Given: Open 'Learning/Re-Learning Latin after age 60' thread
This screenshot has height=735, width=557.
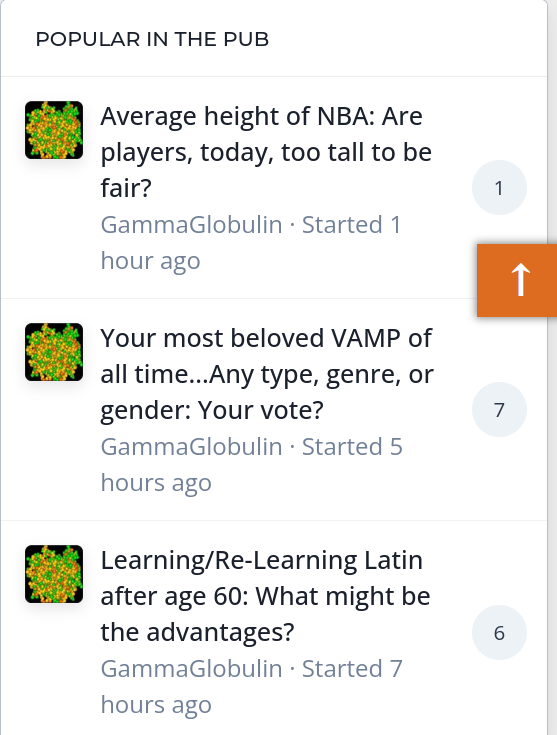Looking at the screenshot, I should coord(265,596).
